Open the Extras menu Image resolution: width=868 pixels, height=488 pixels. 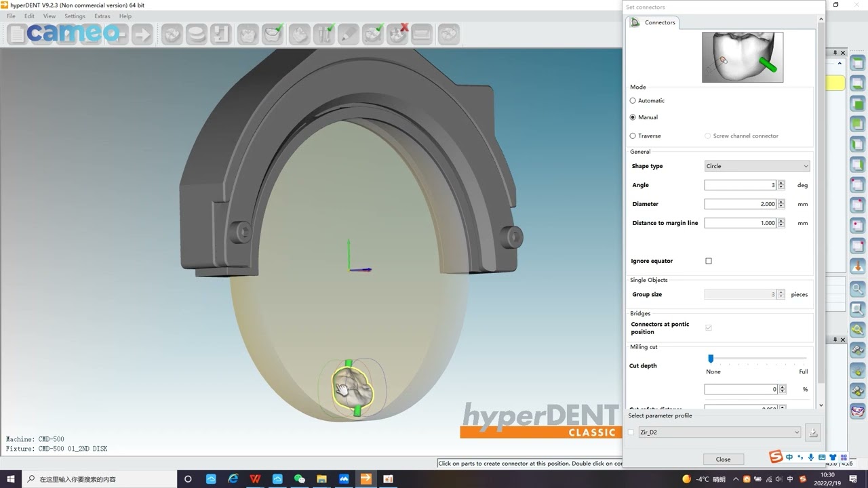click(102, 16)
